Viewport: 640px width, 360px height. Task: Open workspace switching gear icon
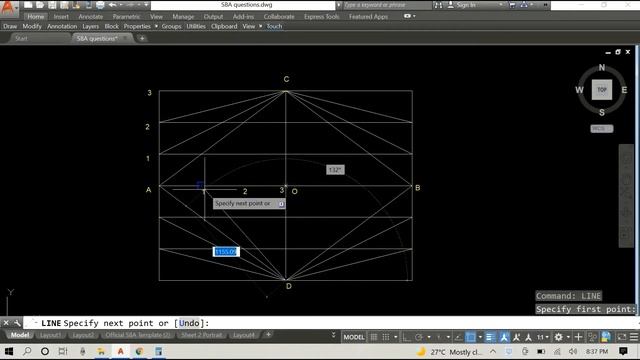tap(558, 337)
